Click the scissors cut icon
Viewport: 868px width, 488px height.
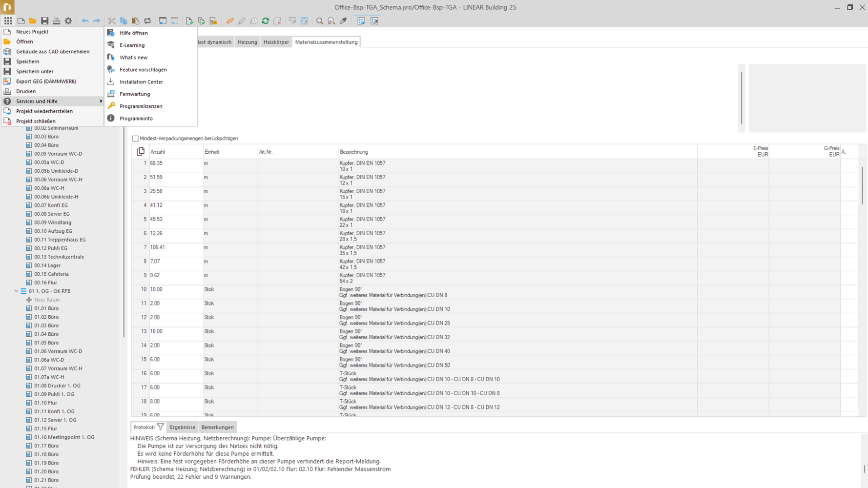112,21
